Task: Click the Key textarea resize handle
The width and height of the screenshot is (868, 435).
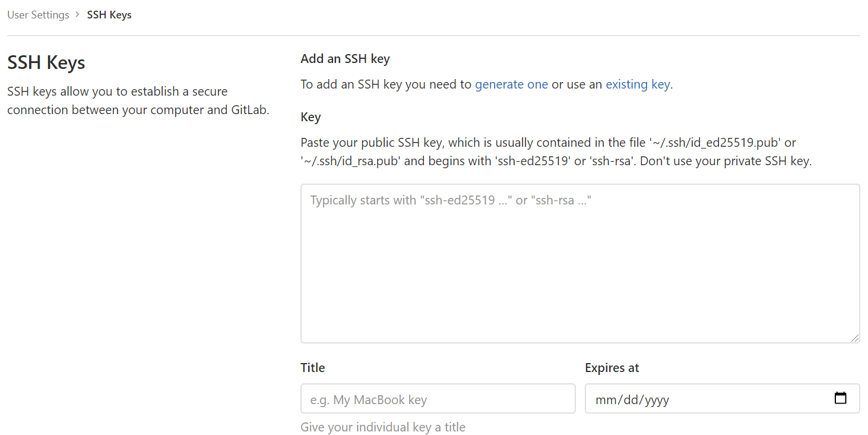Action: point(854,338)
